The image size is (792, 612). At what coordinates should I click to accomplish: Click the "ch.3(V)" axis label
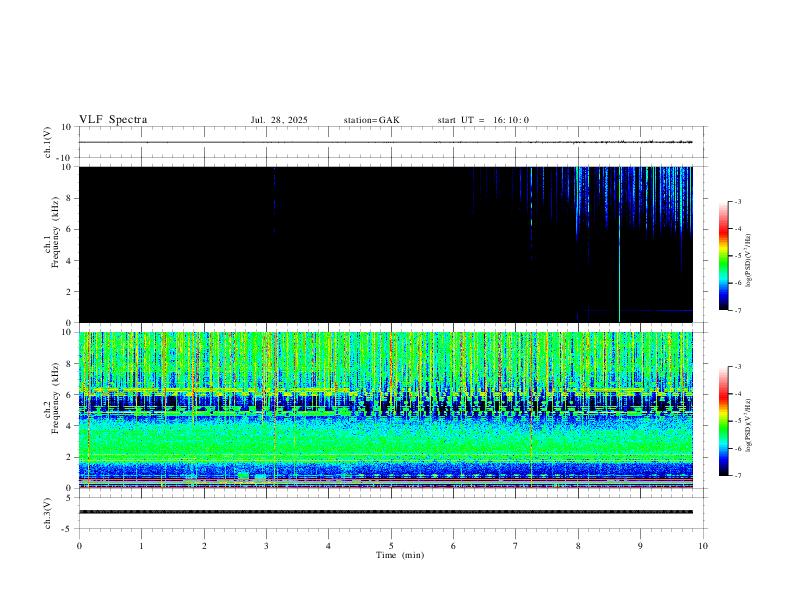(x=48, y=513)
